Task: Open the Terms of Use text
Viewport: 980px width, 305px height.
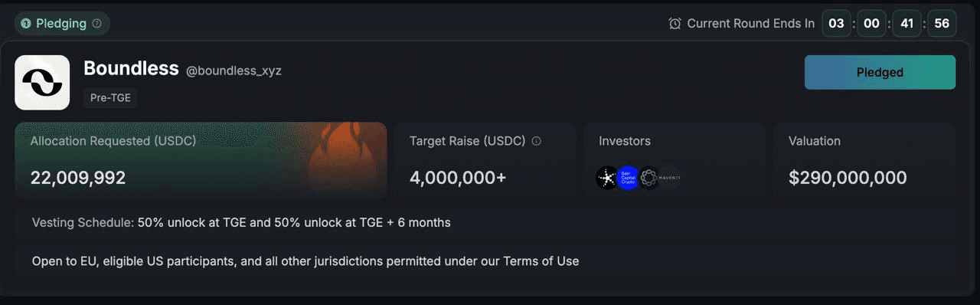Action: tap(541, 261)
